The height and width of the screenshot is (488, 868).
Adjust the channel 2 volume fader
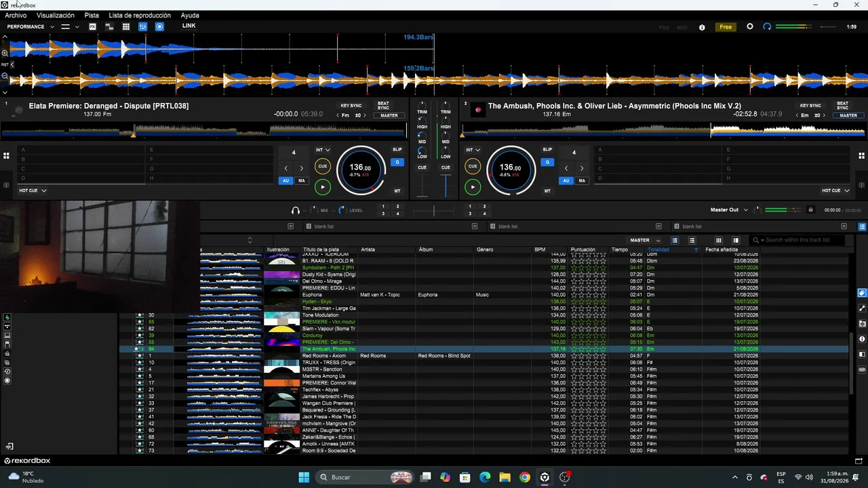pyautogui.click(x=446, y=185)
